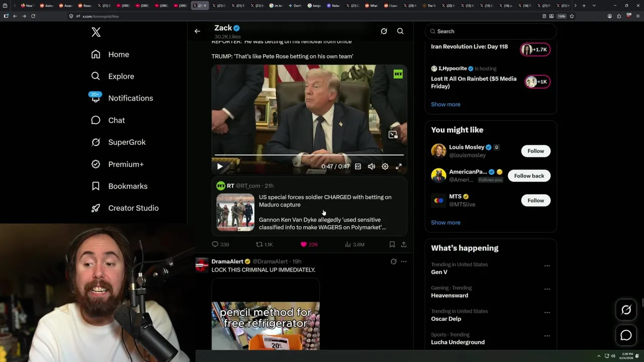
Task: Go back using profile header arrow
Action: click(x=197, y=31)
